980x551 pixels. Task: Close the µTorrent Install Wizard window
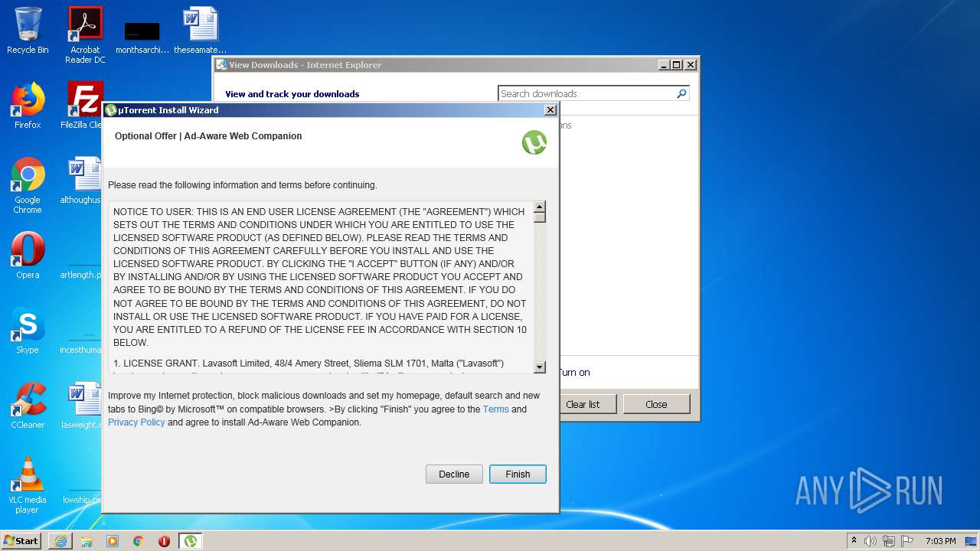(550, 110)
